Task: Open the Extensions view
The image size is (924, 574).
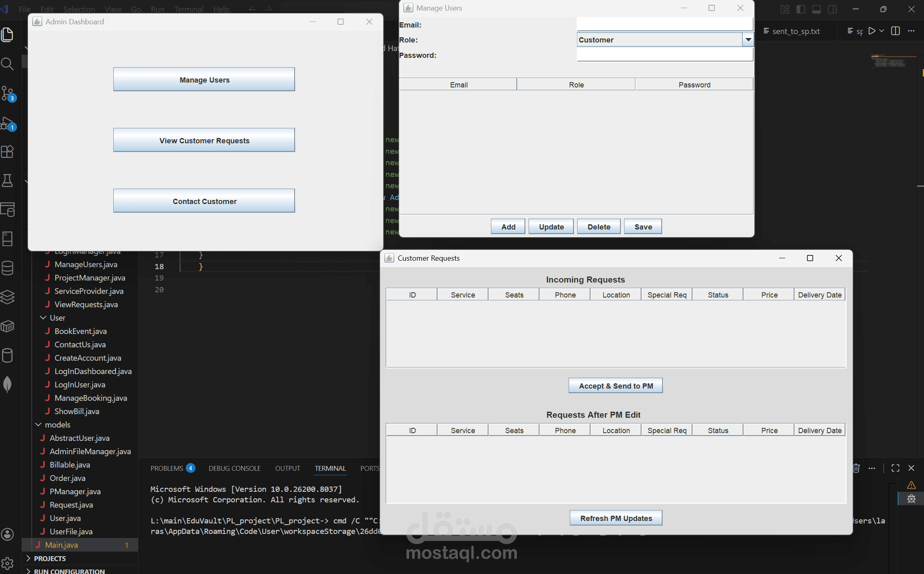Action: [x=7, y=152]
